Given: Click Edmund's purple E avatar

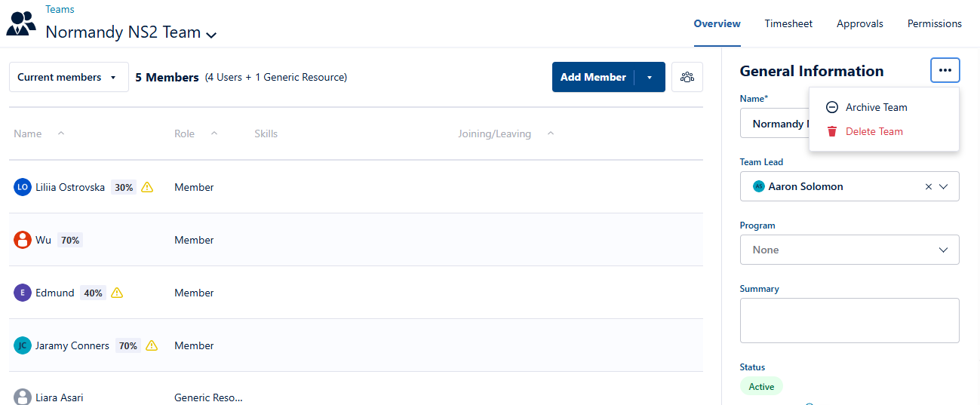Looking at the screenshot, I should 23,293.
